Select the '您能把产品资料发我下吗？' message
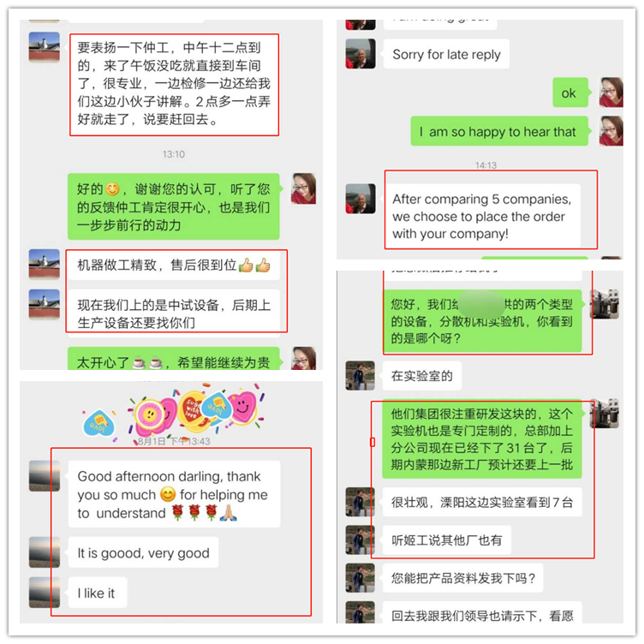 (x=462, y=578)
